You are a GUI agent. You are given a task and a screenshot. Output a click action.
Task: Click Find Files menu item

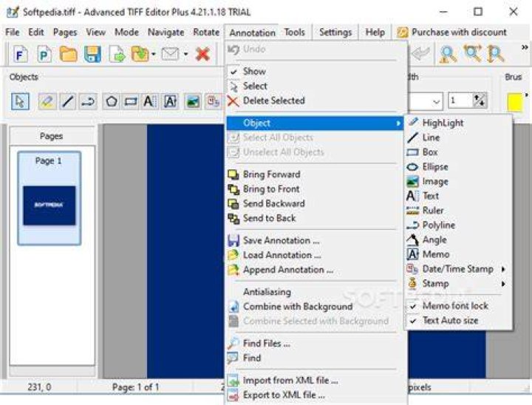pyautogui.click(x=316, y=343)
